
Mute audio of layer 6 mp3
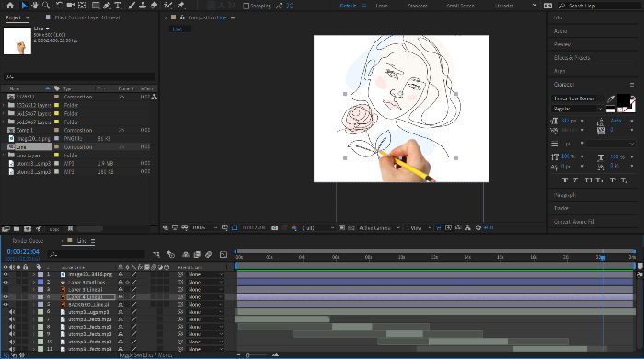tap(12, 312)
